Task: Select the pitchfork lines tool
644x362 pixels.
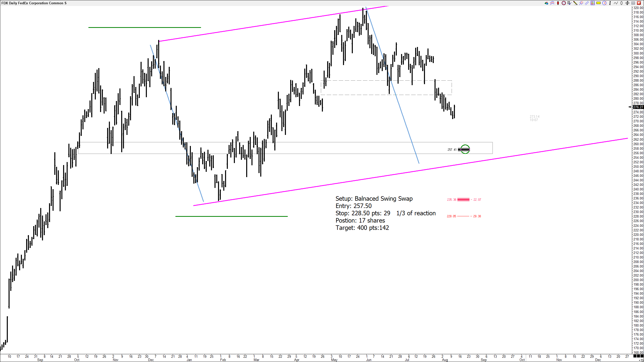Action: (x=581, y=3)
